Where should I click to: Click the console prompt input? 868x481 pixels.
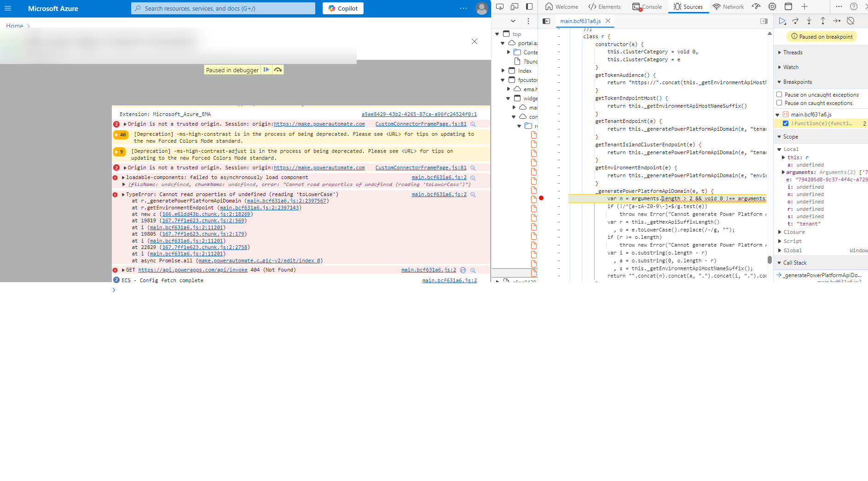pyautogui.click(x=299, y=290)
